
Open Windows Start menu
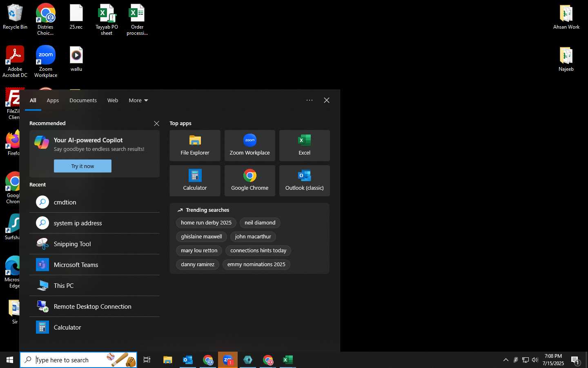pyautogui.click(x=10, y=360)
